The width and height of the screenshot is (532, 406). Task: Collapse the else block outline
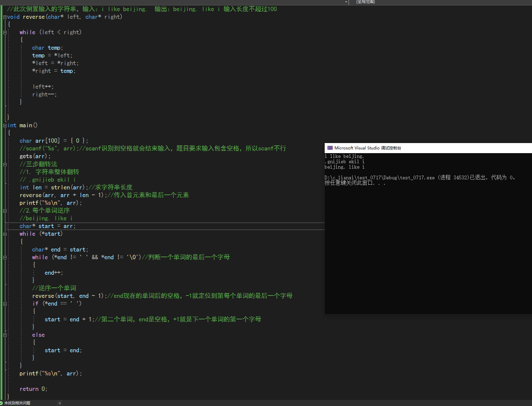[5, 335]
